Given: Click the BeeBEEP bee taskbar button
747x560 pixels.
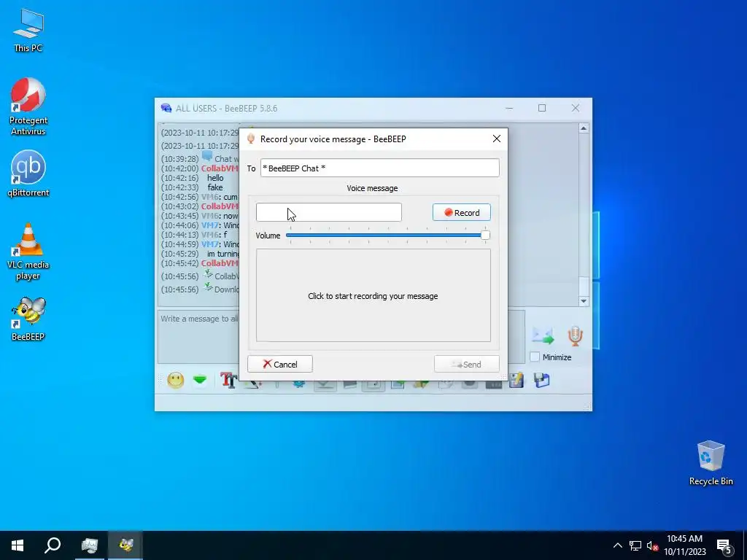Looking at the screenshot, I should [125, 545].
